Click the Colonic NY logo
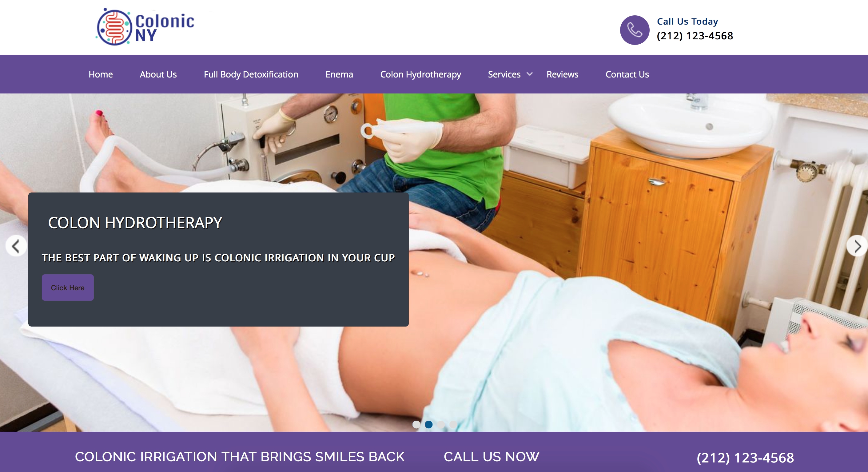868x472 pixels. [145, 27]
